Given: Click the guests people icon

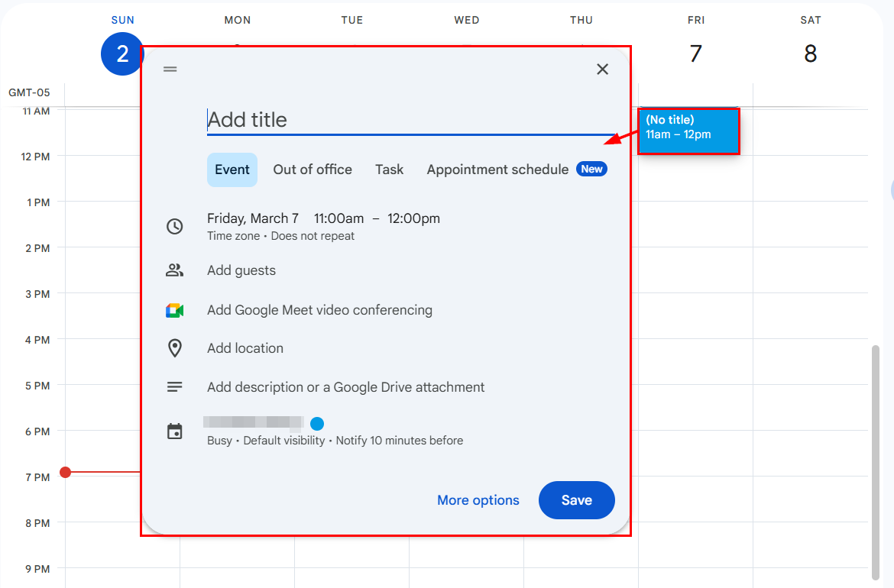Looking at the screenshot, I should point(174,270).
